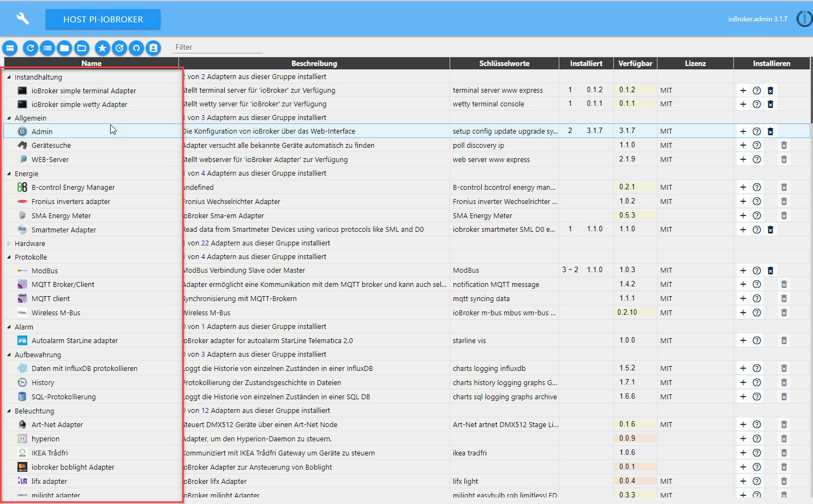The height and width of the screenshot is (504, 813).
Task: Open help for simple terminal Adapter
Action: coord(757,91)
